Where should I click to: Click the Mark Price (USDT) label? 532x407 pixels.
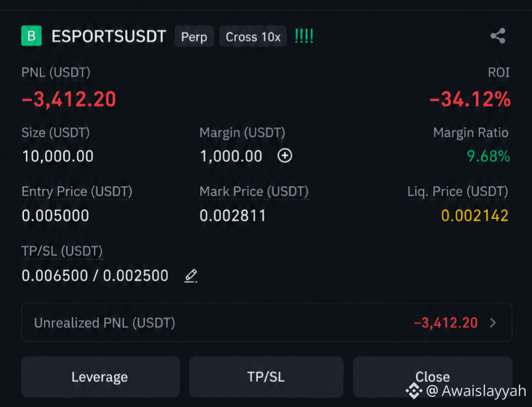tap(254, 192)
